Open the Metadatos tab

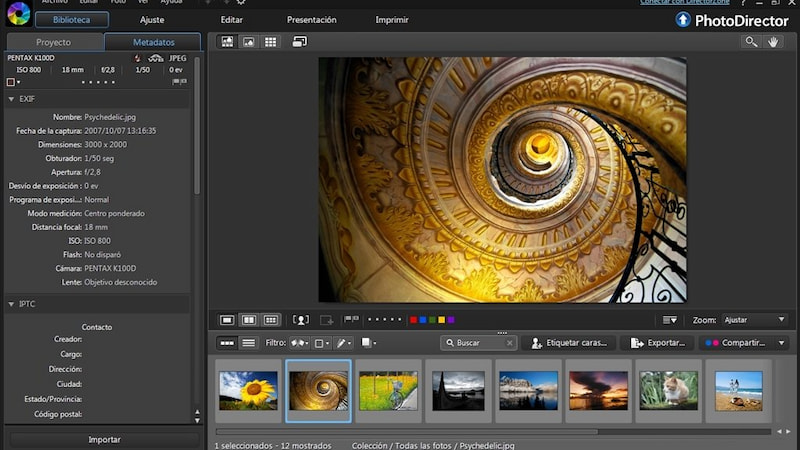[x=153, y=42]
